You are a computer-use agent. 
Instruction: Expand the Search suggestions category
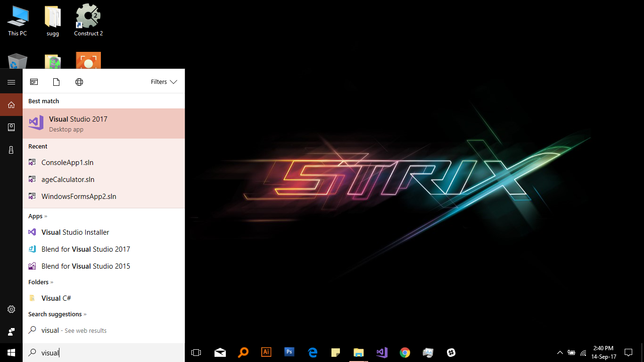(58, 314)
